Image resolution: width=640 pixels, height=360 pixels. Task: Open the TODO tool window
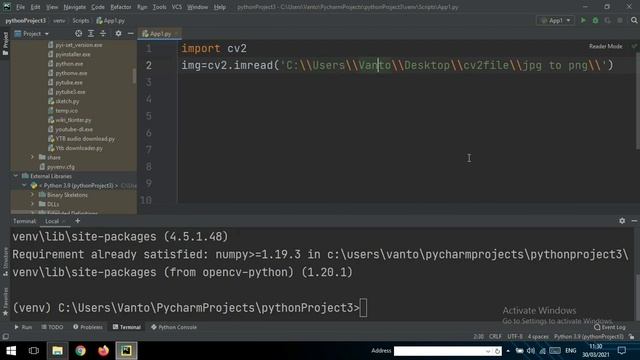(x=53, y=327)
